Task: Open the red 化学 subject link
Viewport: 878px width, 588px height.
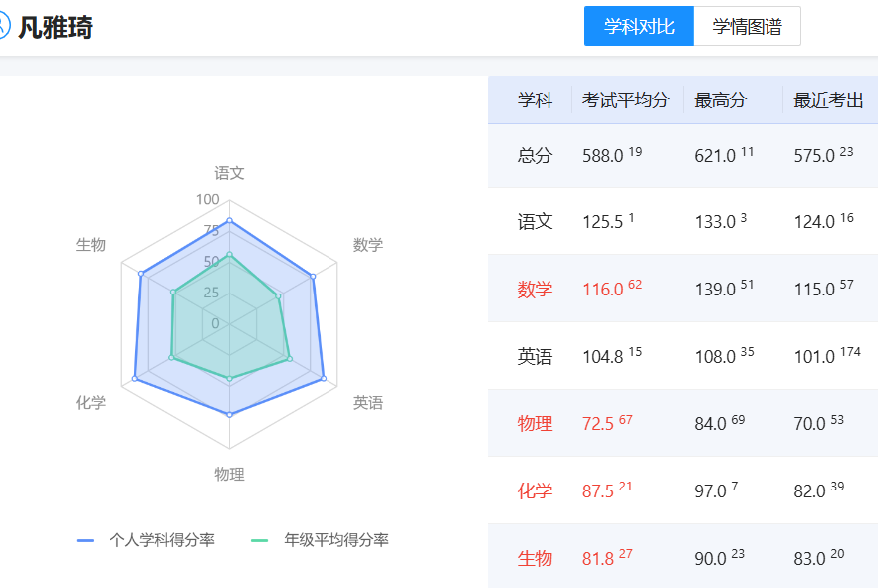Action: pyautogui.click(x=535, y=491)
